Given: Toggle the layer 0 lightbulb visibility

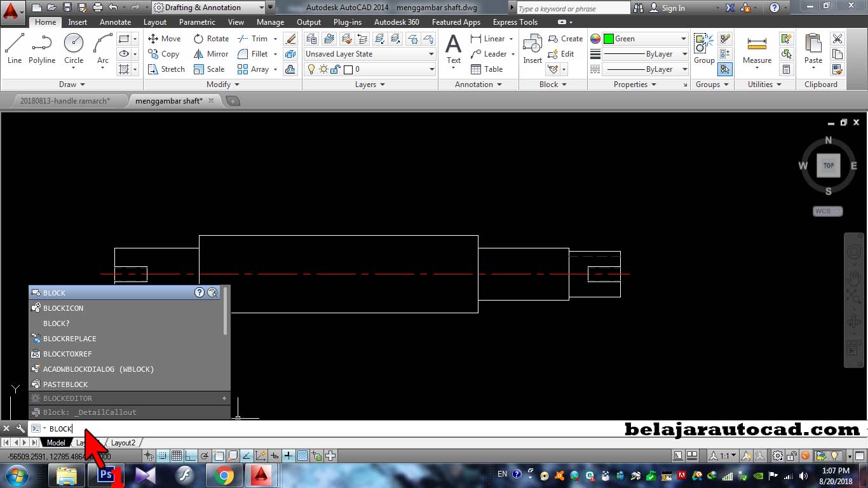Looking at the screenshot, I should [311, 69].
